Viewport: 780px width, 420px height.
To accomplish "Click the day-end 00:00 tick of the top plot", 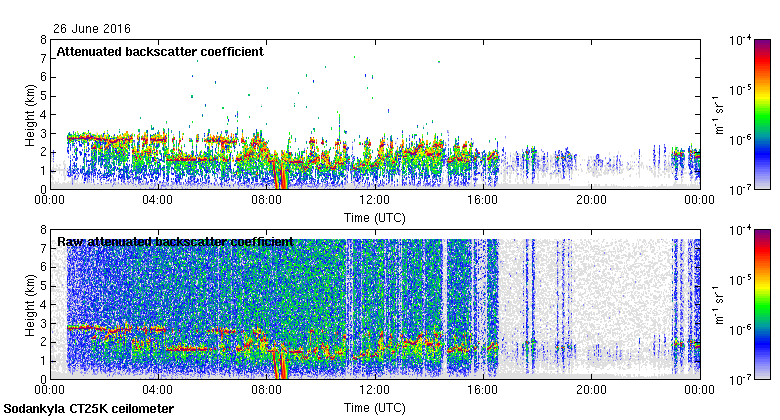I will (699, 200).
